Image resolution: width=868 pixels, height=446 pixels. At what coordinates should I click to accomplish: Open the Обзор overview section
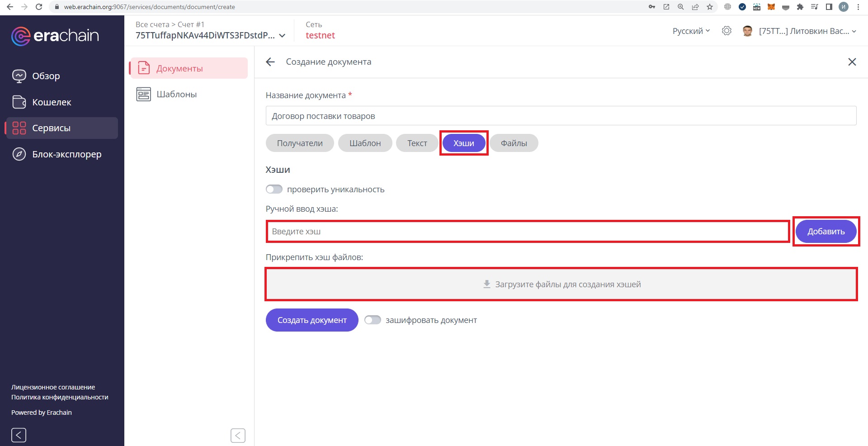[45, 76]
